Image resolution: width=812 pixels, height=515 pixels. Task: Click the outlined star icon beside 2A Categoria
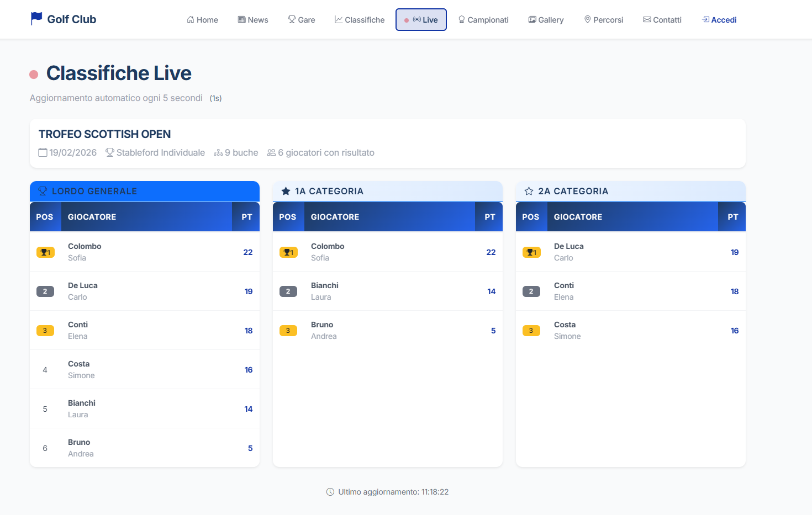tap(529, 191)
